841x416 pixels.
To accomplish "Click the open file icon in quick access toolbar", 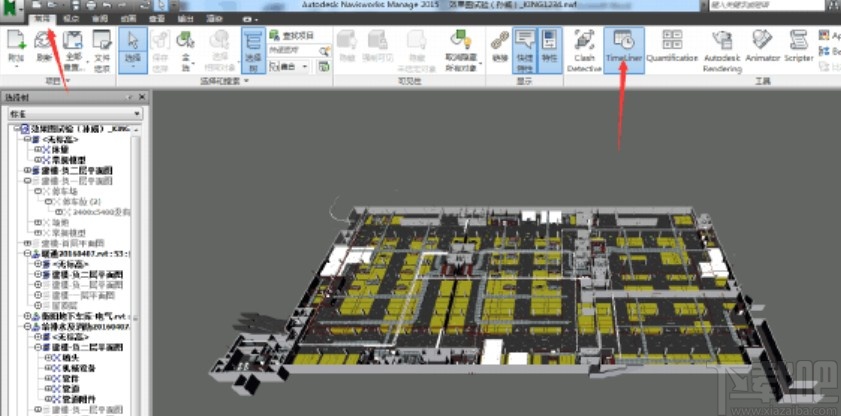I will [x=51, y=6].
